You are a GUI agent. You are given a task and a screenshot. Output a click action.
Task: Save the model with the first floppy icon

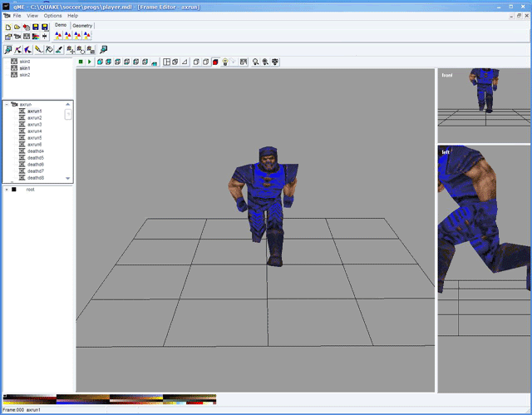pos(35,27)
